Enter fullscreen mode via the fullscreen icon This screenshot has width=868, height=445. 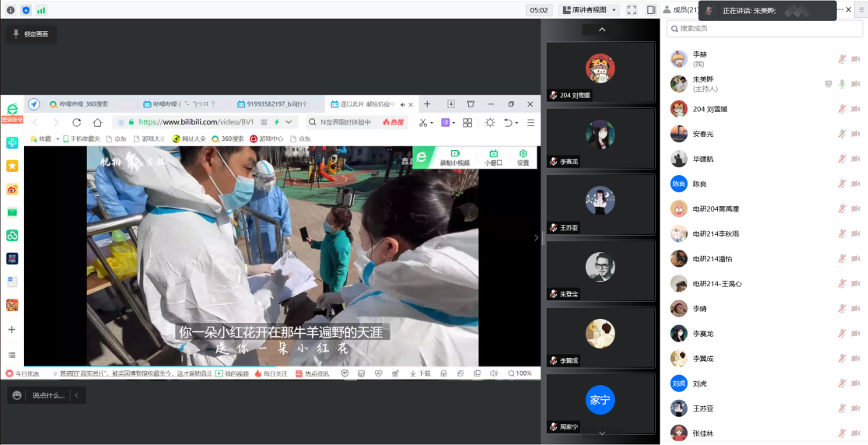(x=632, y=10)
